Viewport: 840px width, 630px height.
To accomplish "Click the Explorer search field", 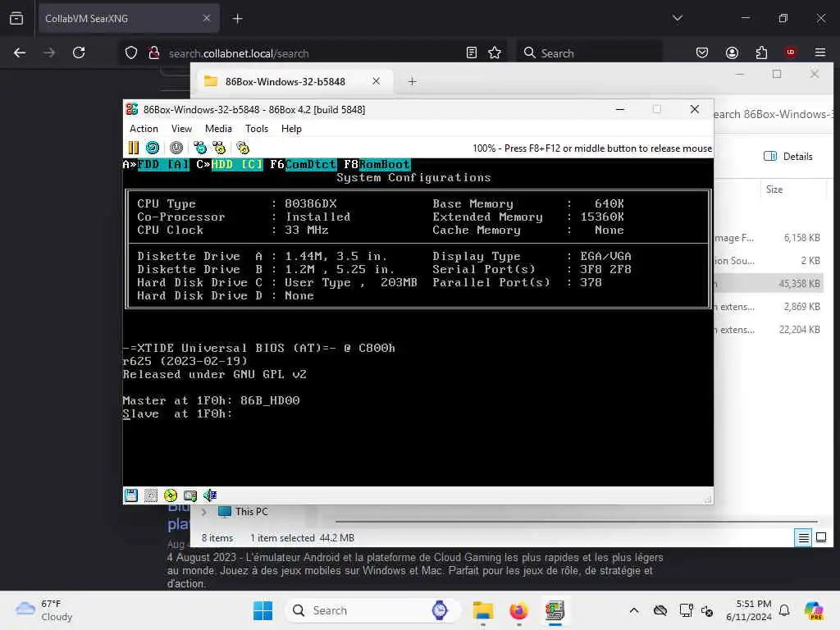I will 771,114.
